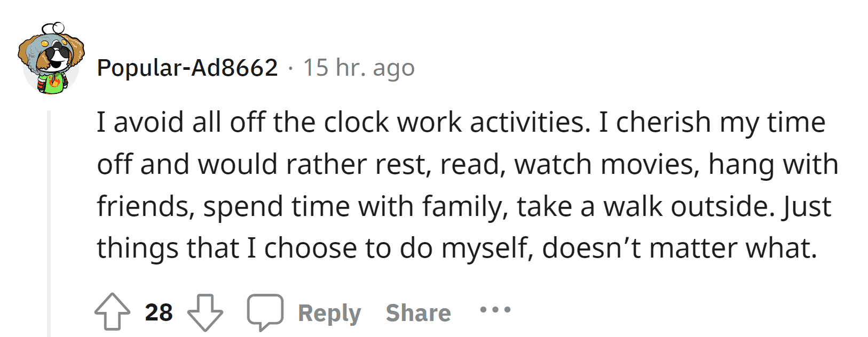
Task: Open the three-dot more options menu
Action: 495,309
